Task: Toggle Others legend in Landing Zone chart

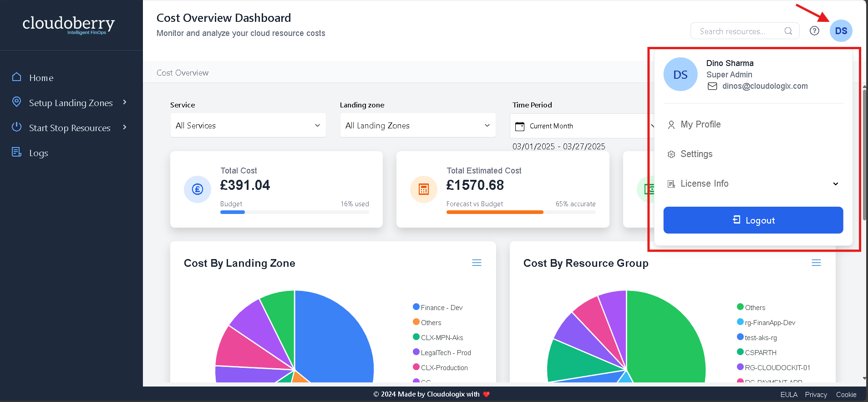Action: [427, 322]
